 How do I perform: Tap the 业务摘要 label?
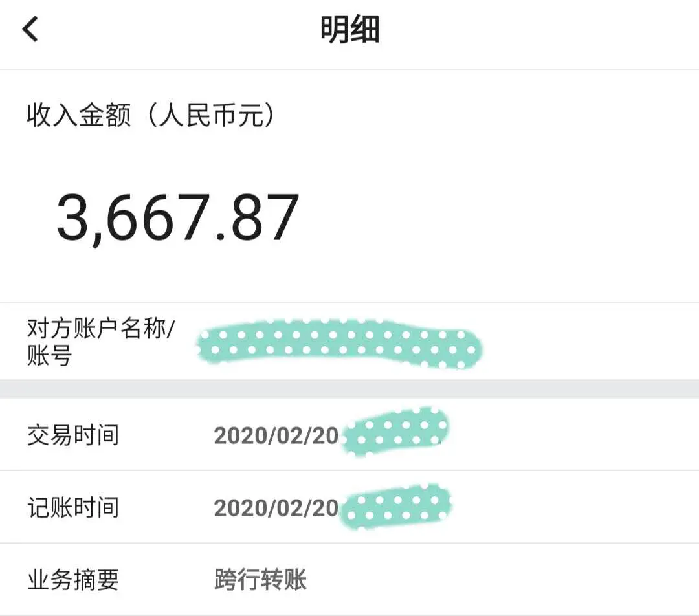tap(73, 580)
